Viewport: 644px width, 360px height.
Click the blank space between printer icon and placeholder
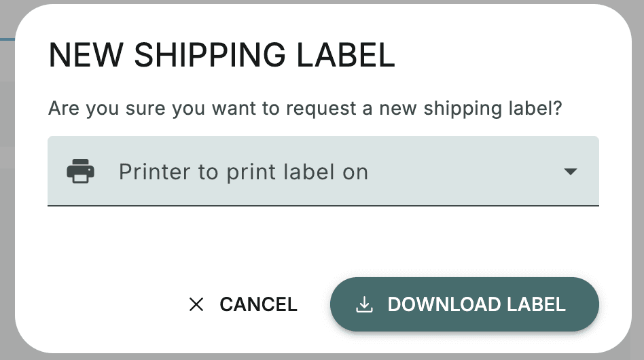pyautogui.click(x=107, y=171)
